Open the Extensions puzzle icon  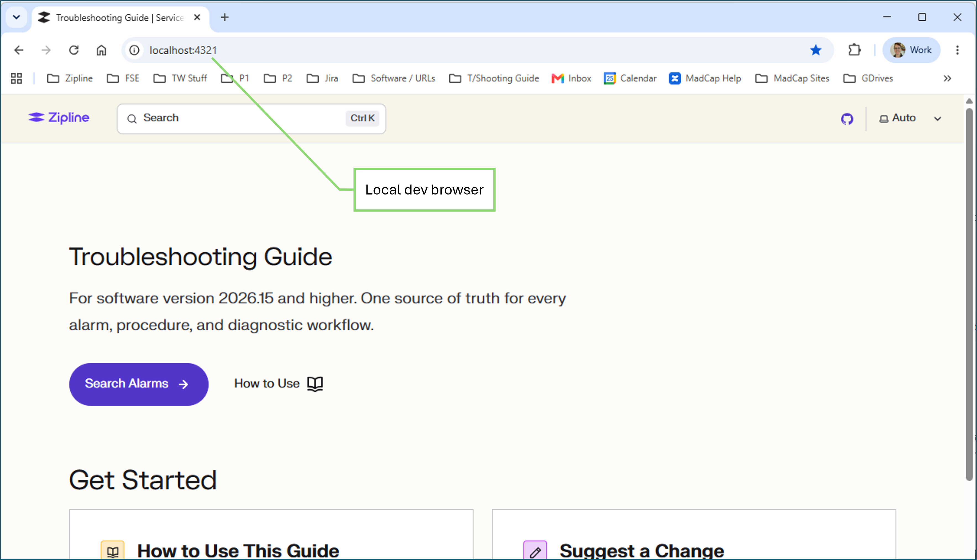(x=854, y=50)
